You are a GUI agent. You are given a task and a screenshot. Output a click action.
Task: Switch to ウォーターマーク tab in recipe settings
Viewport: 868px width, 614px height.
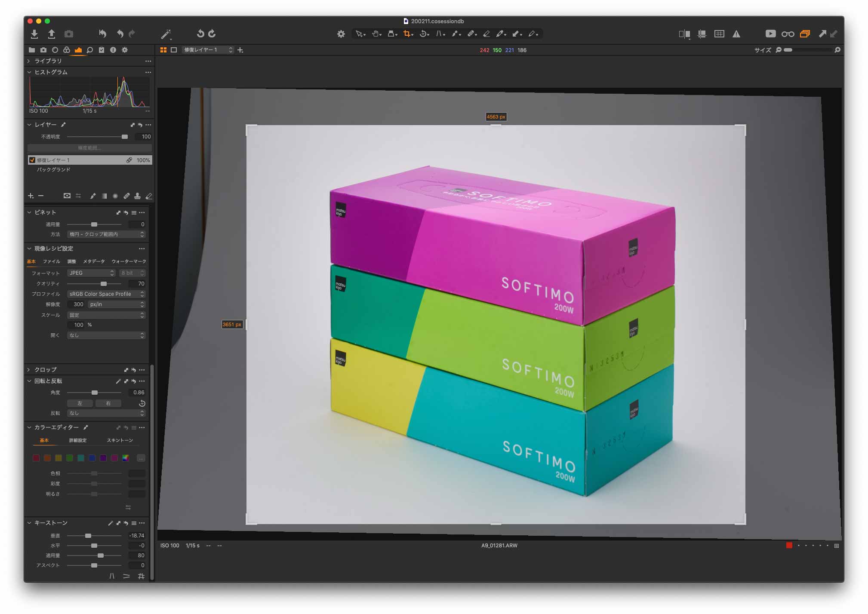tap(129, 261)
